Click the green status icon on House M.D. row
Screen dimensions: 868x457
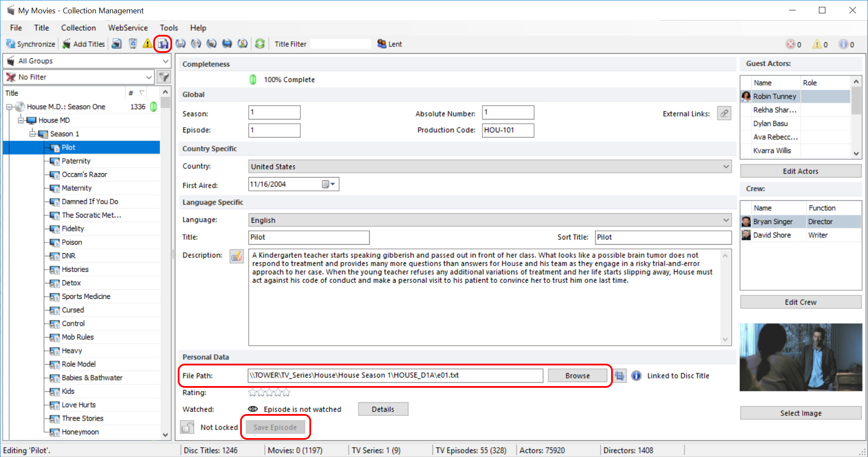(153, 107)
